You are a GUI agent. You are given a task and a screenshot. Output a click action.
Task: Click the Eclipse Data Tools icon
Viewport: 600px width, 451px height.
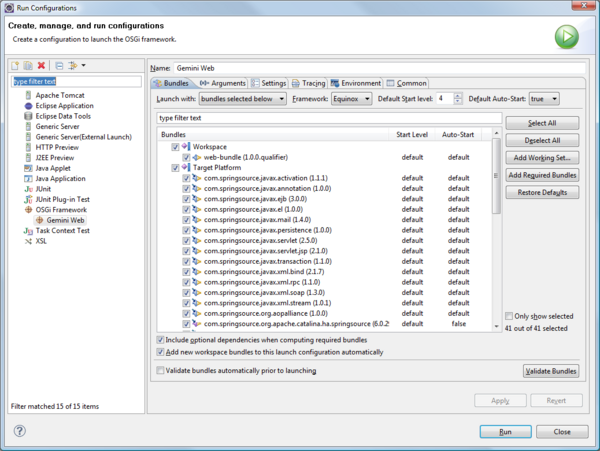coord(28,116)
